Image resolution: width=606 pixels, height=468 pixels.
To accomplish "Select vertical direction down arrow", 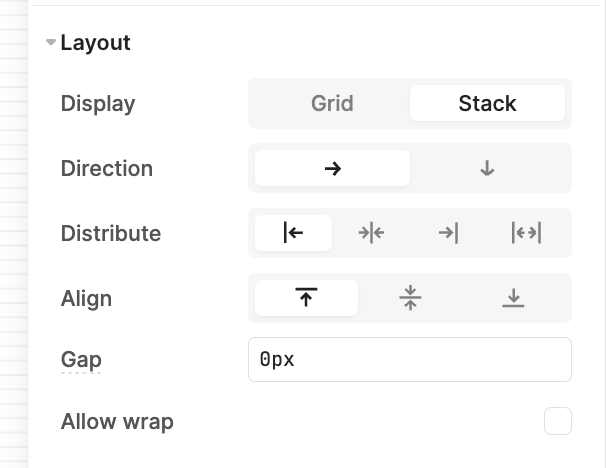I will pyautogui.click(x=487, y=168).
